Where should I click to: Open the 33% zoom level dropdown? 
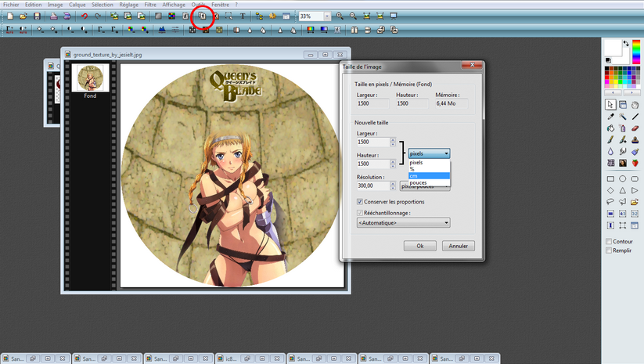(x=327, y=16)
